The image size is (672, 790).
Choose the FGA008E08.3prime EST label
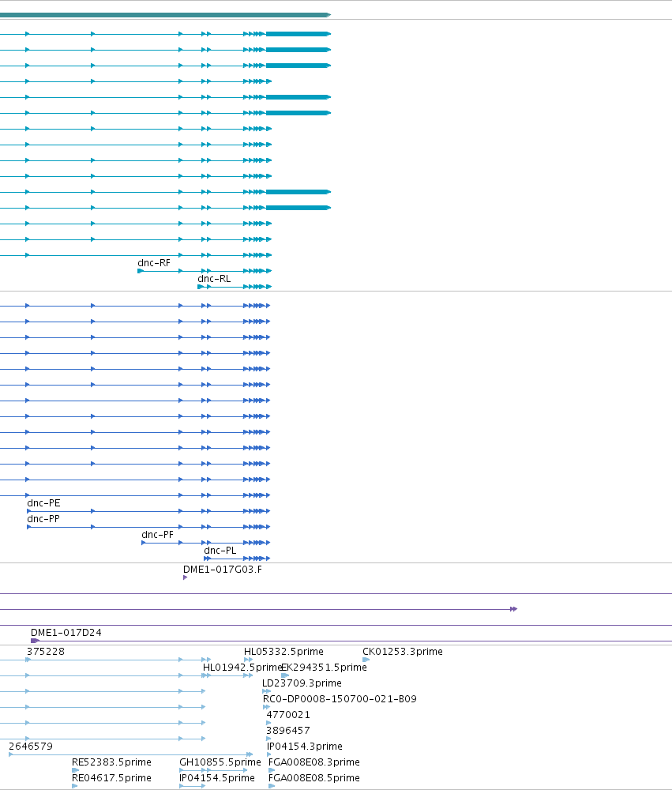coord(313,762)
